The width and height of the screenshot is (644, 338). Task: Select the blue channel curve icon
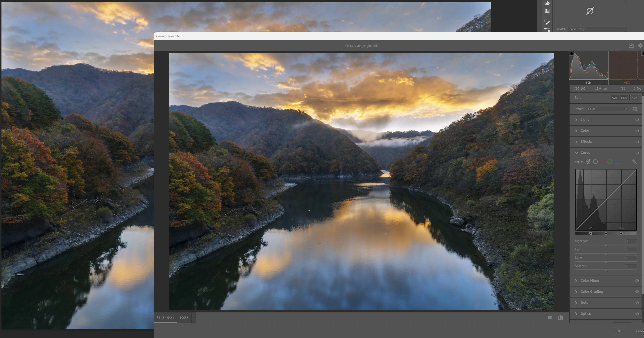(617, 162)
